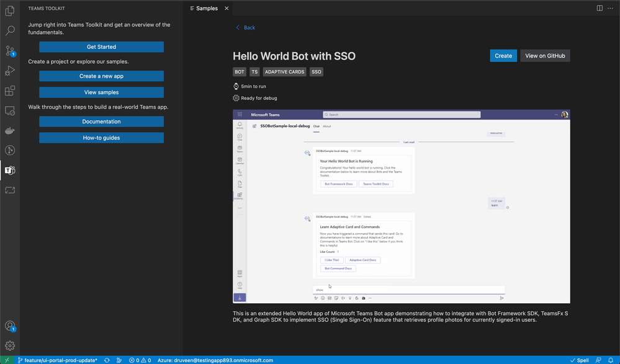Open the feedback icon in status bar
620x364 pixels.
pos(598,360)
